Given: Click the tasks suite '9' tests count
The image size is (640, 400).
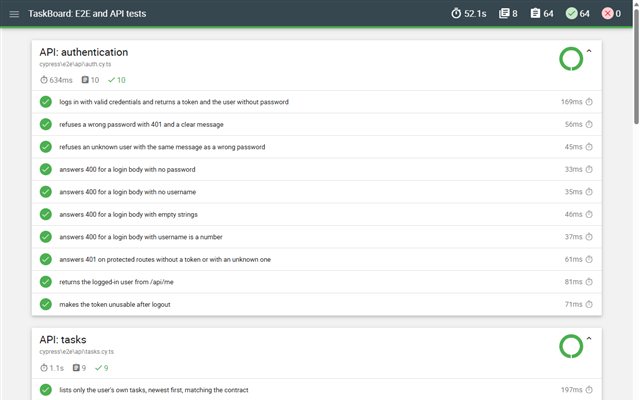Looking at the screenshot, I should coord(79,368).
